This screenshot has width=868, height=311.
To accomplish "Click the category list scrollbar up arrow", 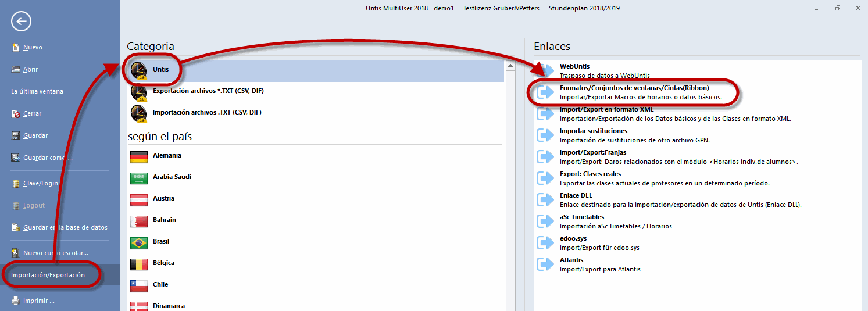I will [x=510, y=66].
